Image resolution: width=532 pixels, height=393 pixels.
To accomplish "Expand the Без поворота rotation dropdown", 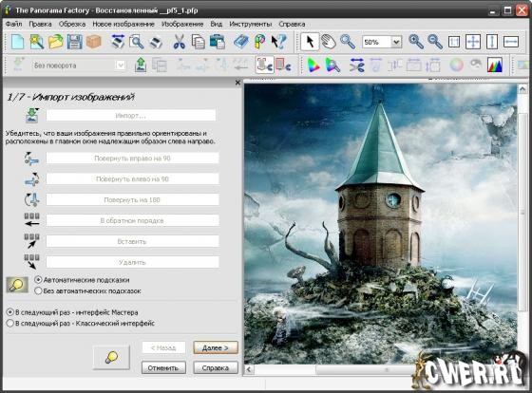I will (121, 65).
